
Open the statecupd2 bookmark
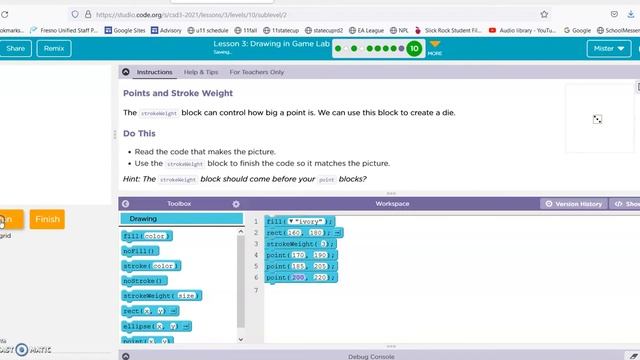tap(324, 30)
